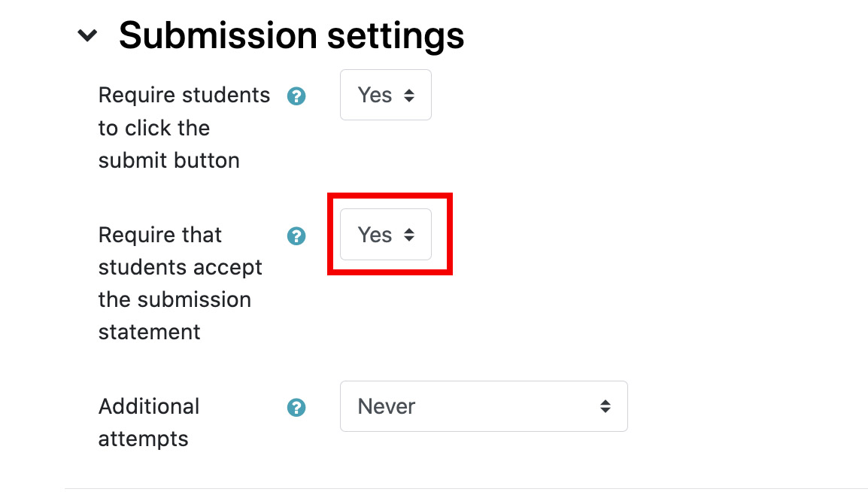Click arrows on the submit button dropdown
This screenshot has height=492, width=868.
click(409, 96)
